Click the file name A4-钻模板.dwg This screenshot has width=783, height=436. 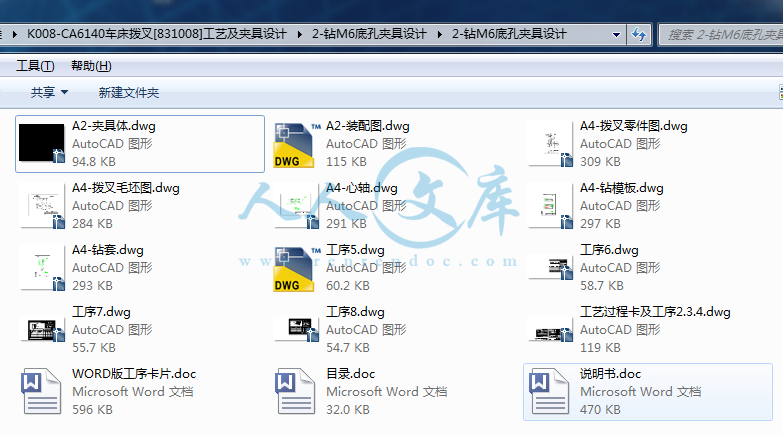[x=622, y=188]
